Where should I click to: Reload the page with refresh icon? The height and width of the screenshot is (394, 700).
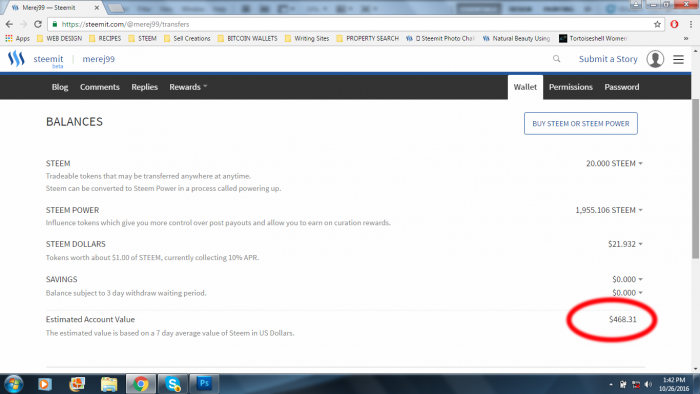tap(38, 24)
